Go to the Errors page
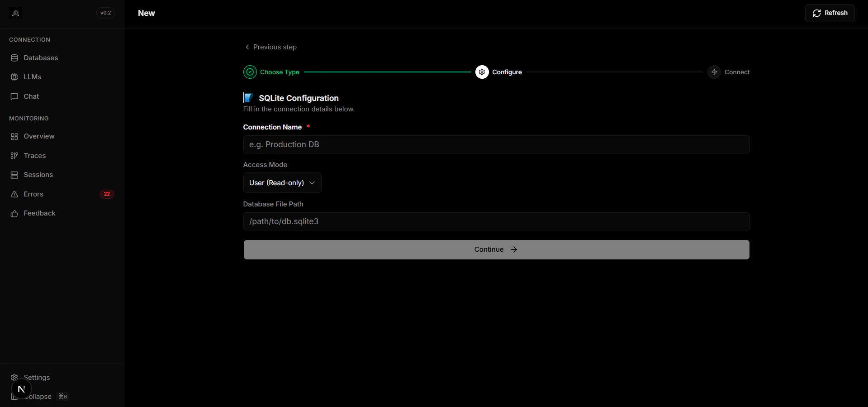The width and height of the screenshot is (868, 407). click(x=62, y=194)
